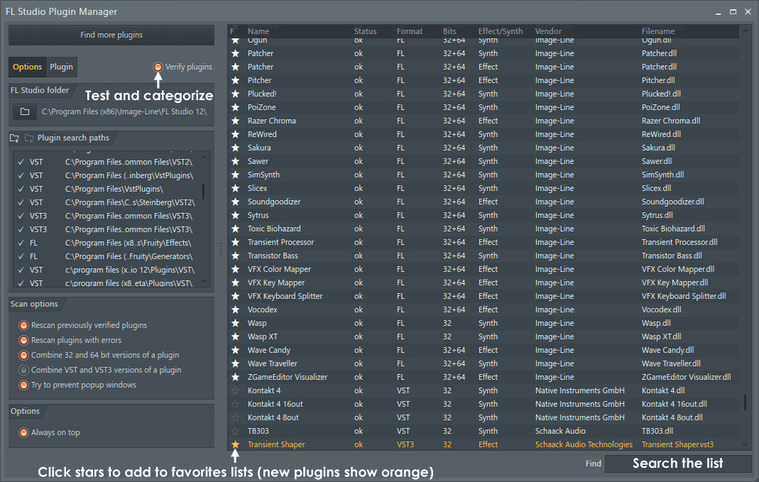Toggle Combine 32 and 64 bit versions
The image size is (759, 482).
pos(23,355)
